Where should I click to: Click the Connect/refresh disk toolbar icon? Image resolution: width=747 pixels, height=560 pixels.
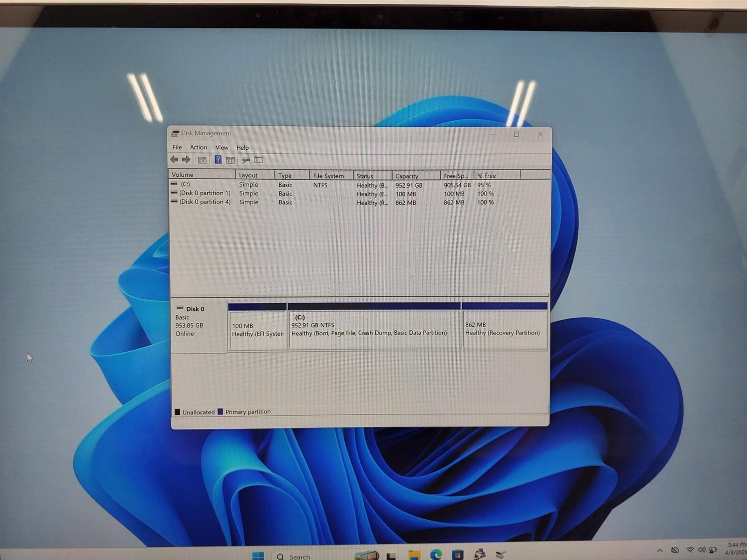[x=246, y=160]
